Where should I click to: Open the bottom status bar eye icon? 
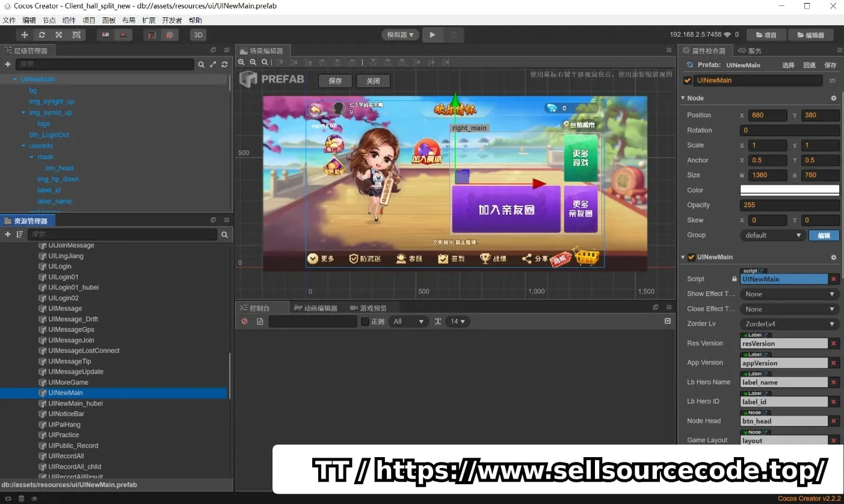[x=34, y=499]
